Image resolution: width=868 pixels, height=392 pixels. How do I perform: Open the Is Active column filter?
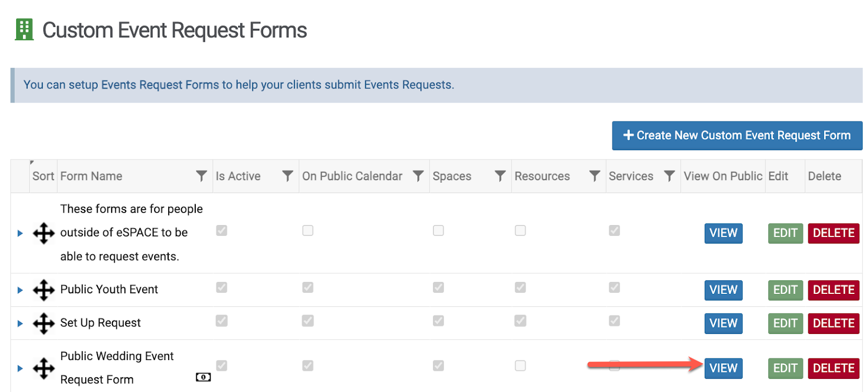[288, 176]
